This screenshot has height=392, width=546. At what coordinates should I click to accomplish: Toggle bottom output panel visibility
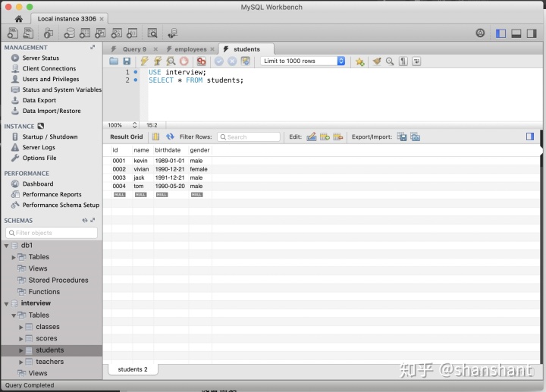tap(516, 33)
